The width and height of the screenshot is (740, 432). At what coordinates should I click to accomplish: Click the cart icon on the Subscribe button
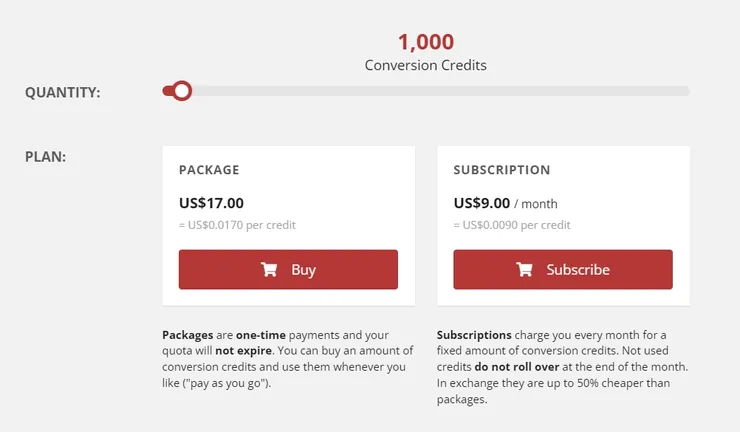coord(524,270)
